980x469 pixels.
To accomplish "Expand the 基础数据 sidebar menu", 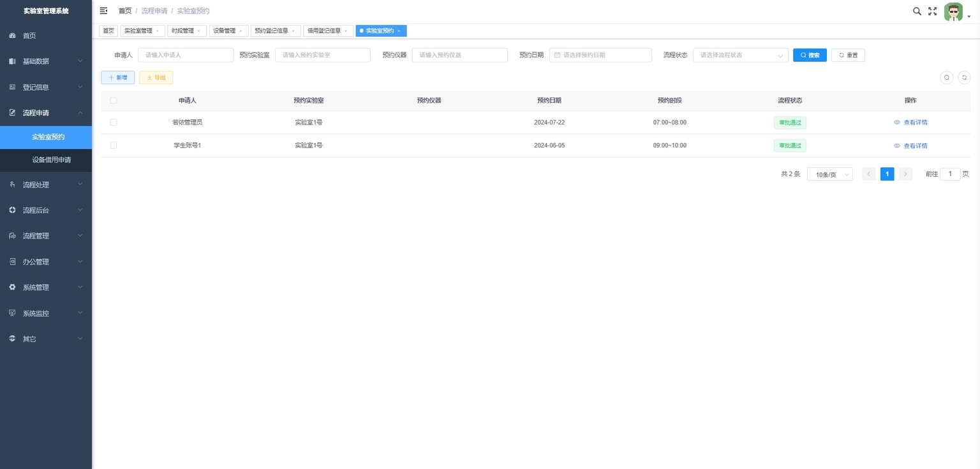I will pyautogui.click(x=46, y=61).
